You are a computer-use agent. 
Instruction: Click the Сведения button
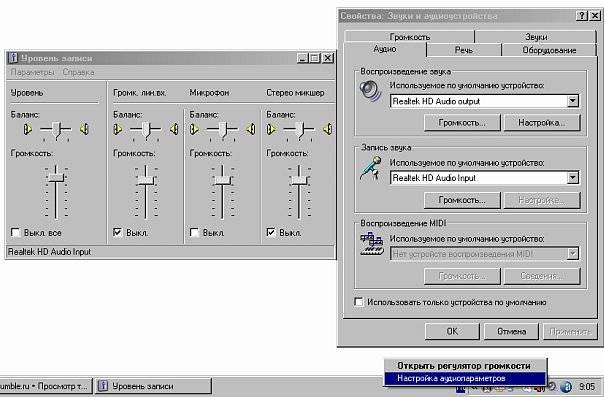(542, 276)
